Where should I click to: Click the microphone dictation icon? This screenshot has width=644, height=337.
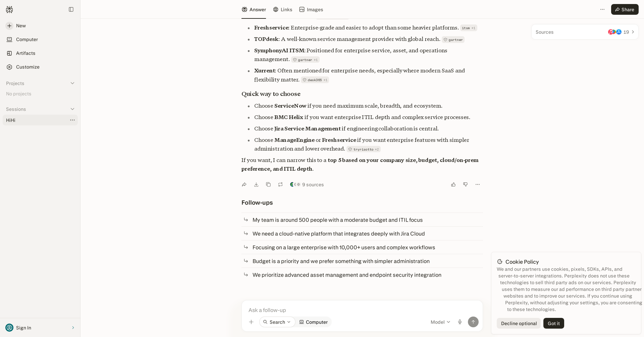(460, 322)
